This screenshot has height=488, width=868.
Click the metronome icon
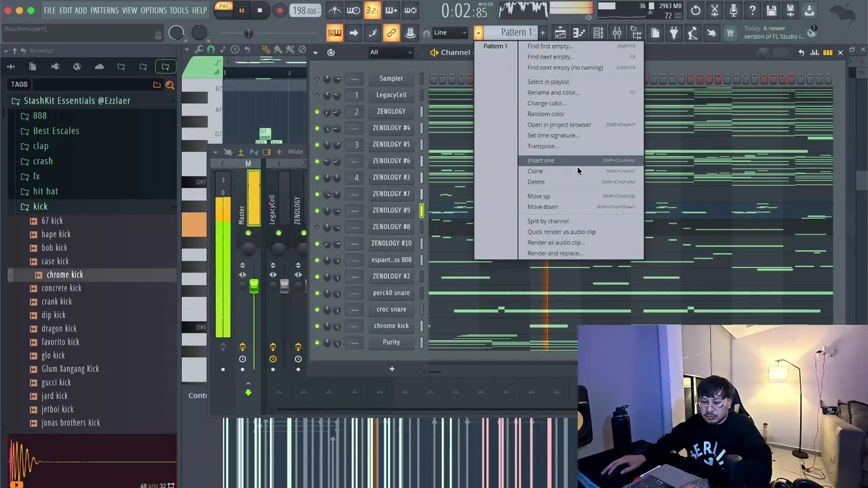334,11
